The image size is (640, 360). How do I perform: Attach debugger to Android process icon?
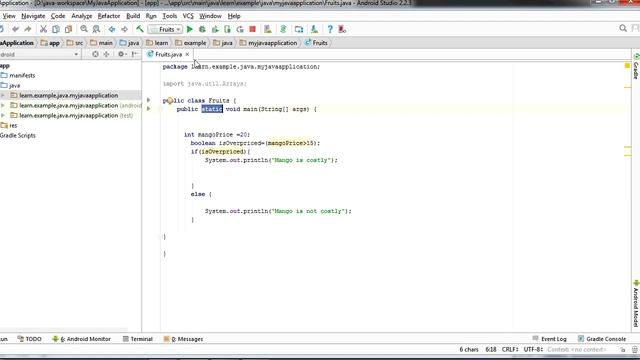[x=227, y=29]
